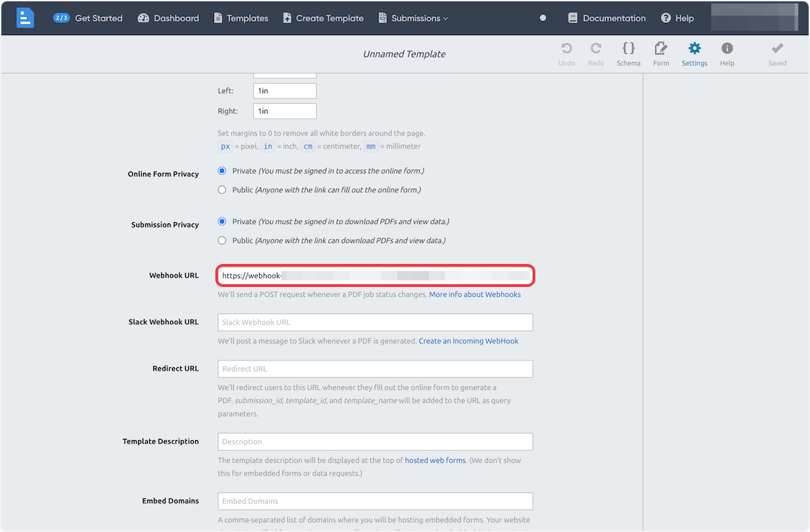The width and height of the screenshot is (810, 532).
Task: Edit the Left margin field
Action: click(285, 90)
